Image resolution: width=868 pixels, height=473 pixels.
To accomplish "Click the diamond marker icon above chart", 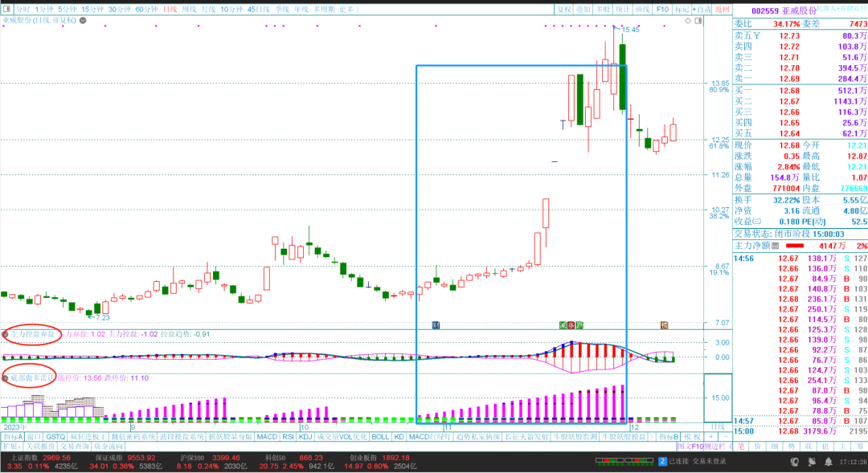I will 687,20.
